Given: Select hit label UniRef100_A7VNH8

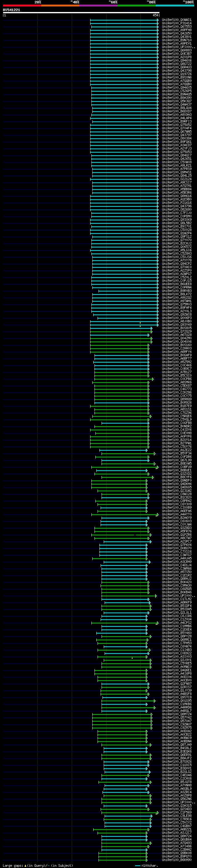Looking at the screenshot, I should (x=176, y=785).
